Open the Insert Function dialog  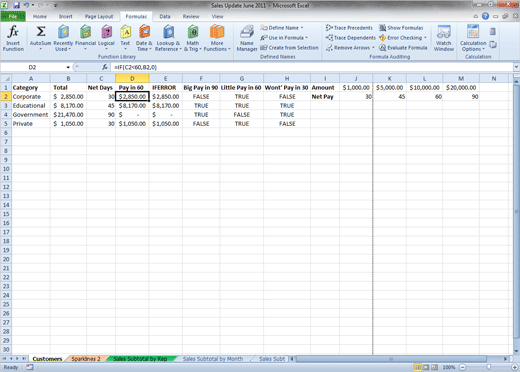click(x=13, y=38)
